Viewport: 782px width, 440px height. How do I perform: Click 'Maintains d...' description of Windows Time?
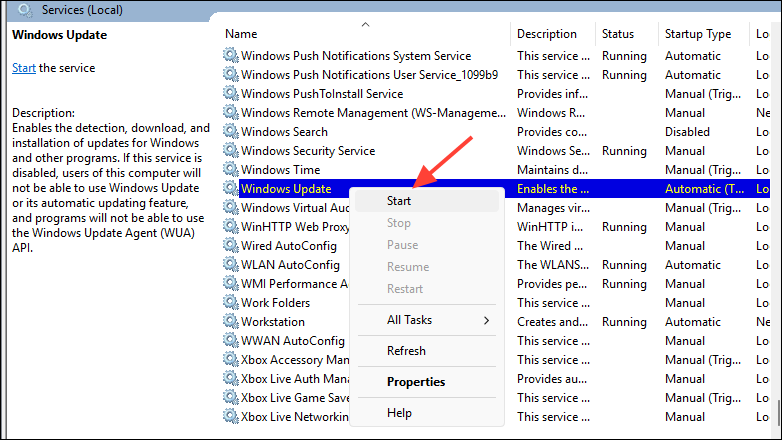[x=552, y=170]
